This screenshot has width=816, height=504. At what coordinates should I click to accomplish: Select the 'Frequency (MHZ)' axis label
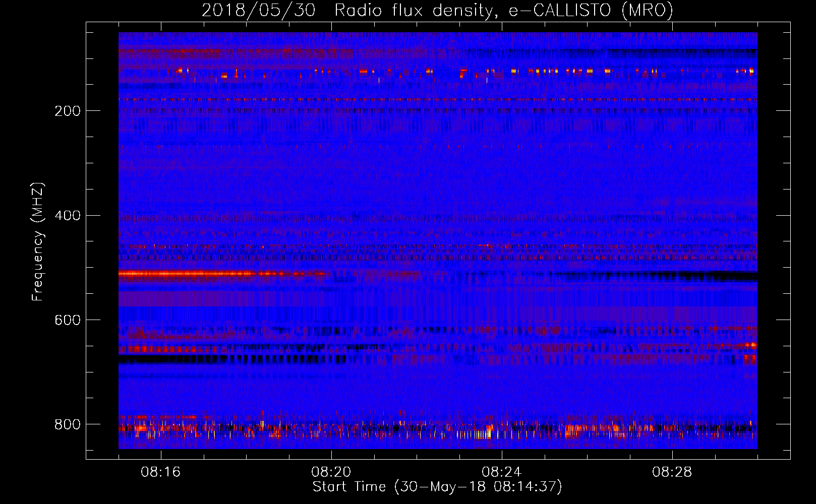[38, 242]
